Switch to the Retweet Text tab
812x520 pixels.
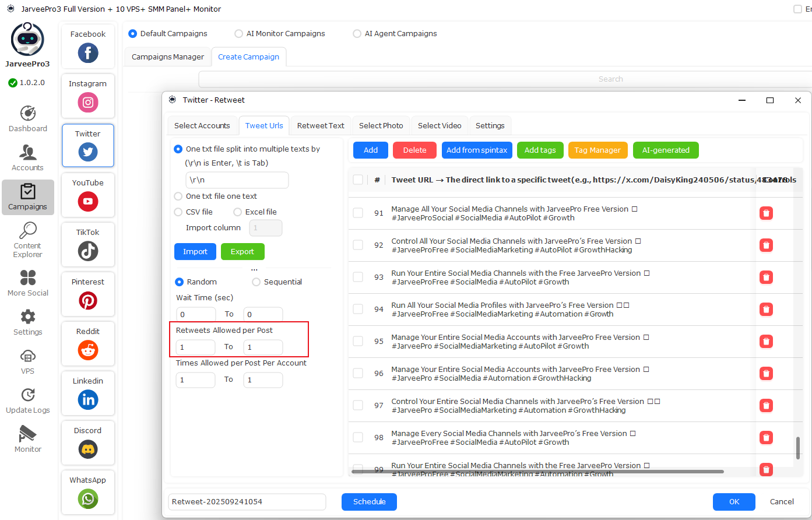pyautogui.click(x=321, y=125)
